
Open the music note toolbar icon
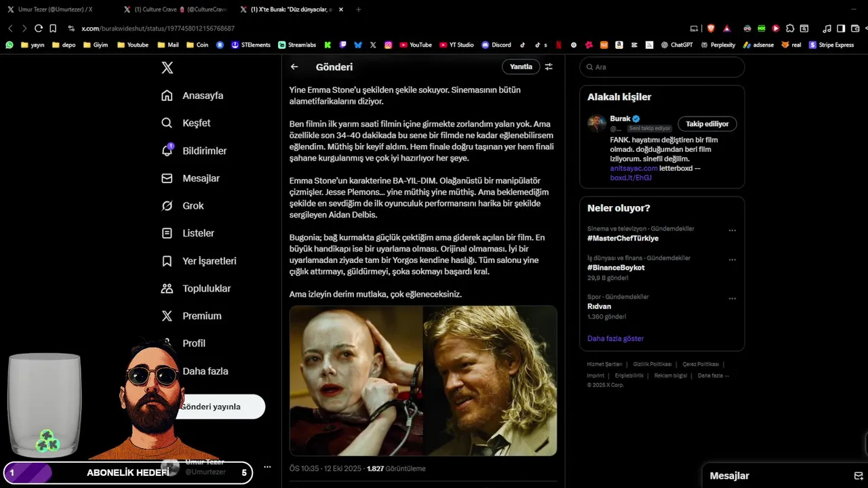point(827,28)
